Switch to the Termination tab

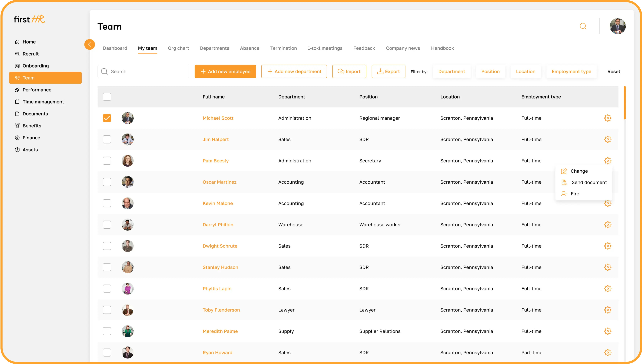point(284,48)
